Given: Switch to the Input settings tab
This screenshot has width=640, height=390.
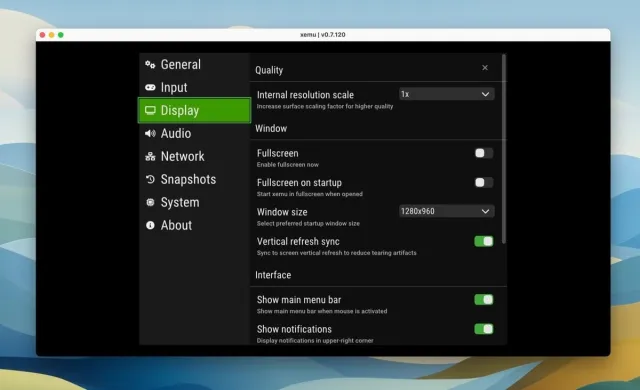Looking at the screenshot, I should [x=194, y=87].
